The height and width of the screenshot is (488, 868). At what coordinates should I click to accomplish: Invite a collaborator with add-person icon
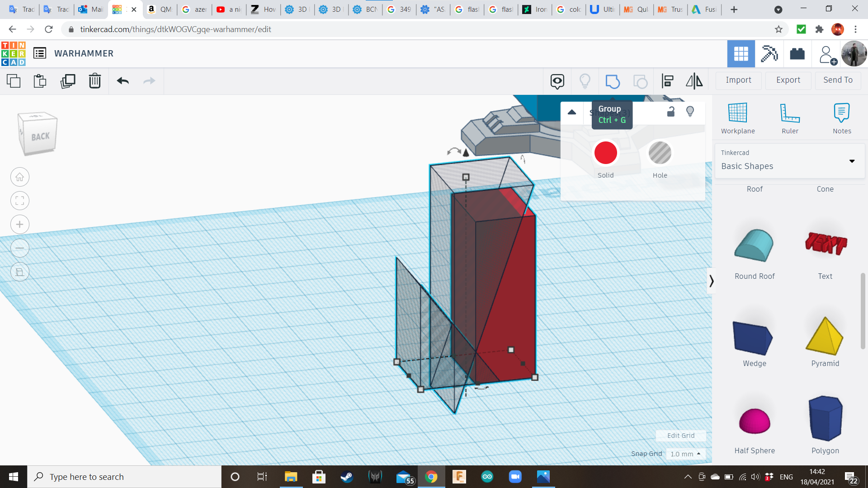pyautogui.click(x=827, y=55)
